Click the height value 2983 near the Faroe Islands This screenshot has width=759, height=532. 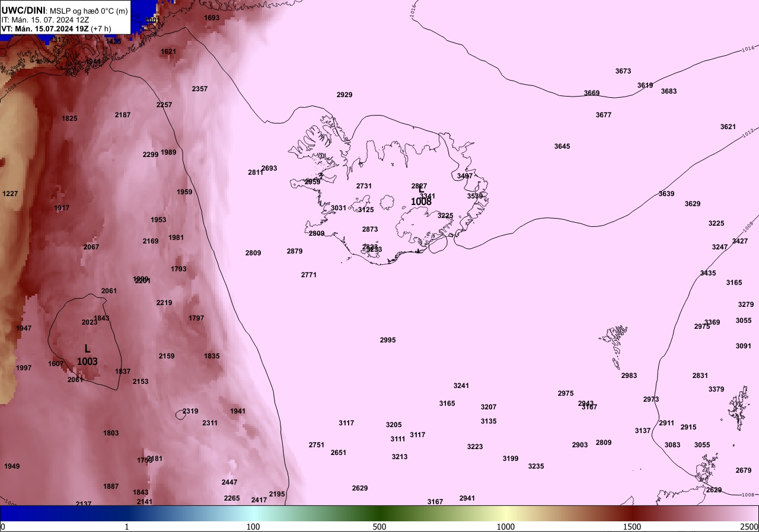[629, 376]
